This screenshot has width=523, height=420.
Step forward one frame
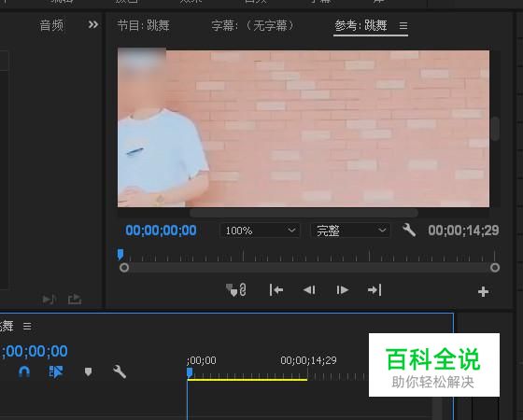click(x=342, y=290)
